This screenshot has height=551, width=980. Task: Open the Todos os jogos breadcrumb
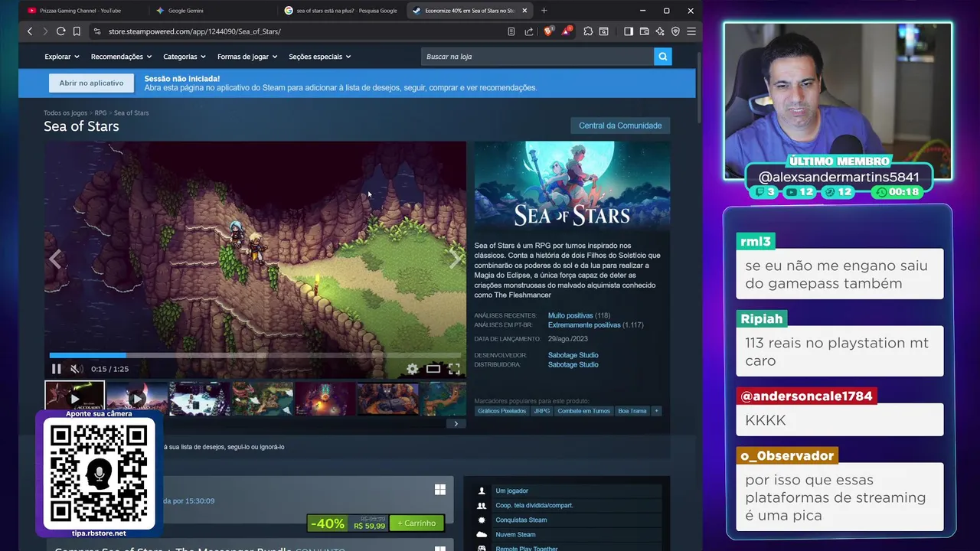[x=65, y=113]
